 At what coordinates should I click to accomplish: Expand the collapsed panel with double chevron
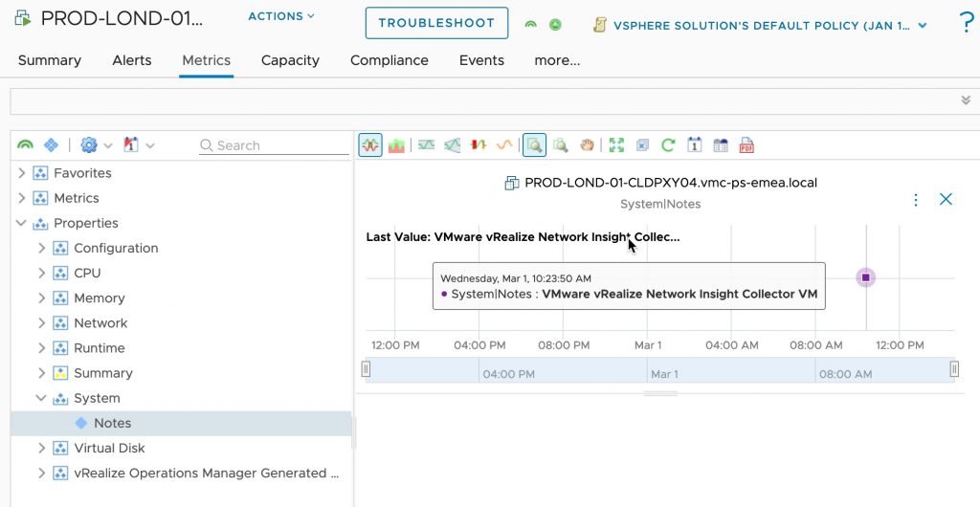tap(966, 100)
